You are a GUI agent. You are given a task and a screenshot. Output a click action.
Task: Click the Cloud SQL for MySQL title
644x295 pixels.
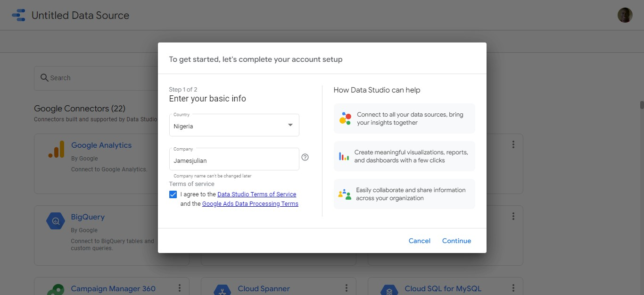pos(443,288)
